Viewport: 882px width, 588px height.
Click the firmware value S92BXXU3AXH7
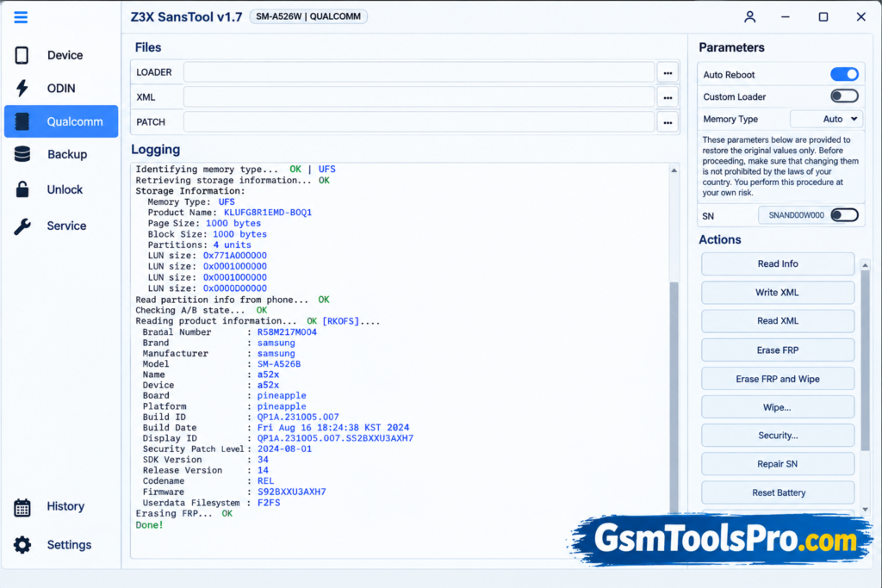[x=291, y=492]
